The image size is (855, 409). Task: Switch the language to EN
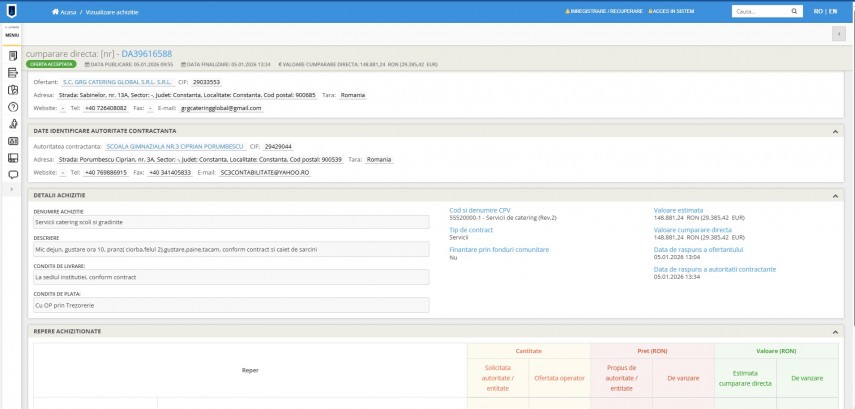point(832,11)
